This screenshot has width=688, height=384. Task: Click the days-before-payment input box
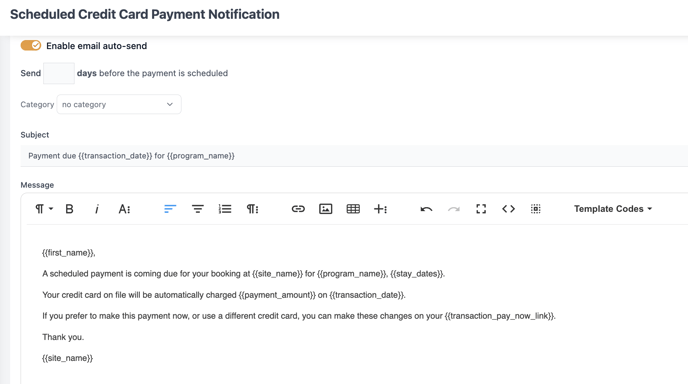pos(59,73)
